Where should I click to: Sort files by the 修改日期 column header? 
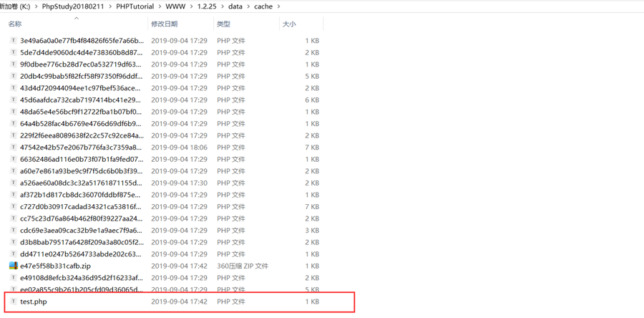[x=164, y=24]
